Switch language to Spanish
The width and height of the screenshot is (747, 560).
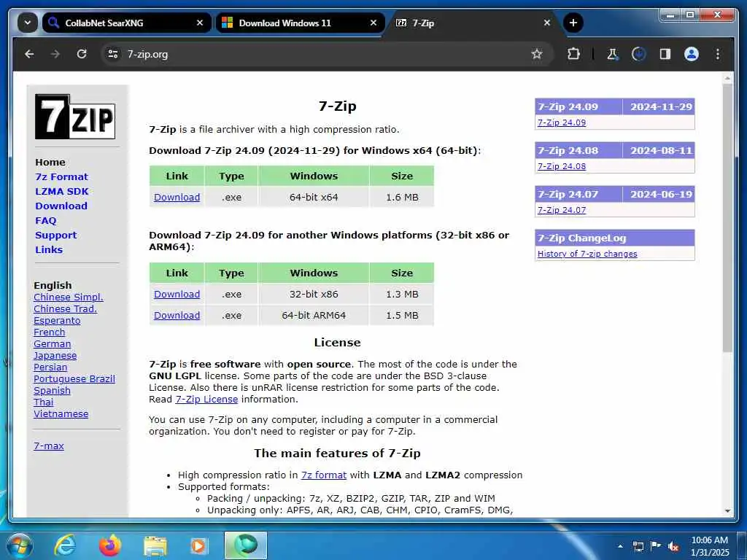(x=52, y=391)
